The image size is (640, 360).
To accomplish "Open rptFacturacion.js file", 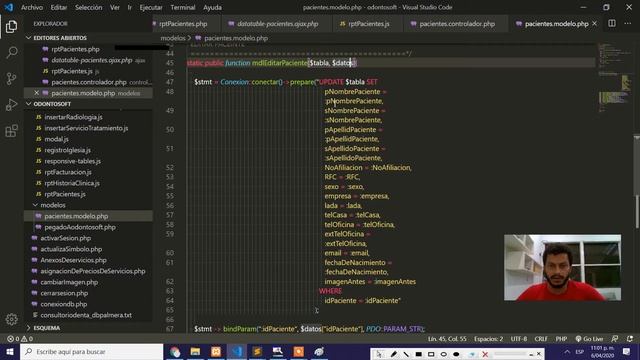I will pos(68,172).
